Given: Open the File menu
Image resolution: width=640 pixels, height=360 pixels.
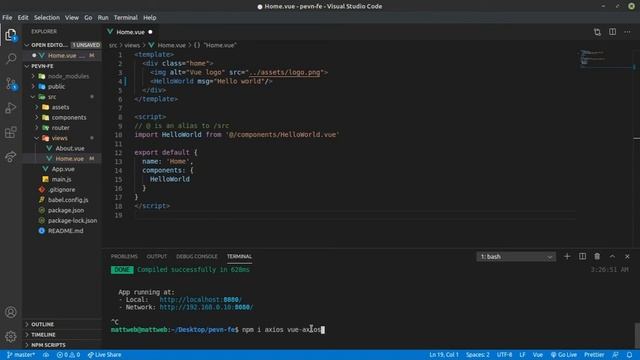Looking at the screenshot, I should [7, 18].
